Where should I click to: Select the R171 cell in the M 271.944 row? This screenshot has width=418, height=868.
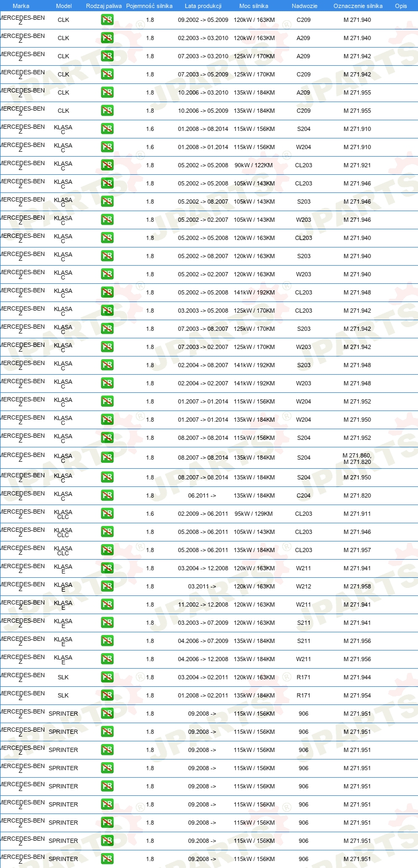pos(304,677)
